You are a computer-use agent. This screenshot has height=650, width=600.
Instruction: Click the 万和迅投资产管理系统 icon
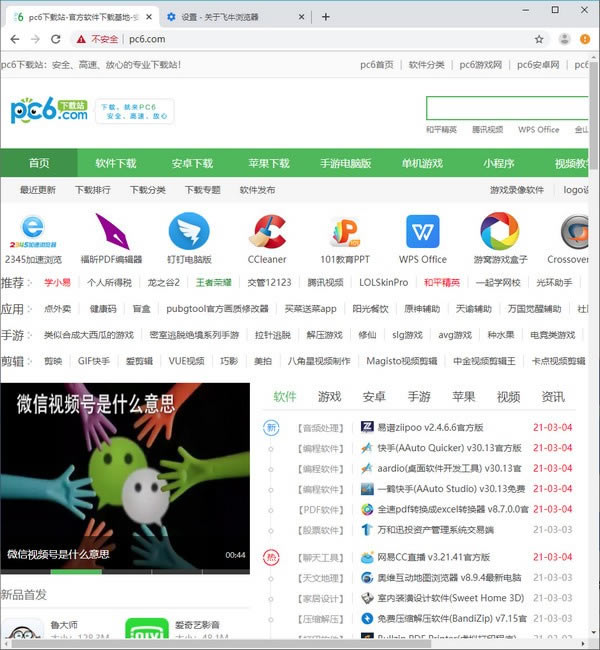tap(367, 530)
